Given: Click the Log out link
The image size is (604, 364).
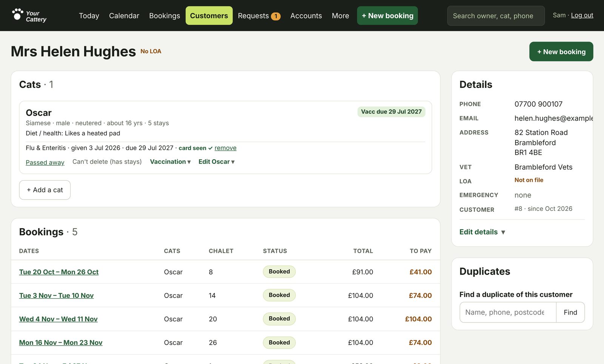Looking at the screenshot, I should (582, 15).
